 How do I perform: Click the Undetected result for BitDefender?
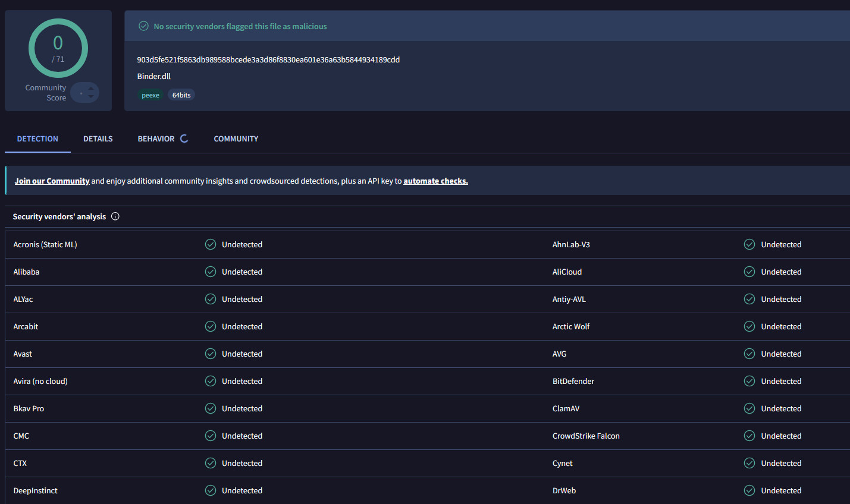[x=781, y=381]
